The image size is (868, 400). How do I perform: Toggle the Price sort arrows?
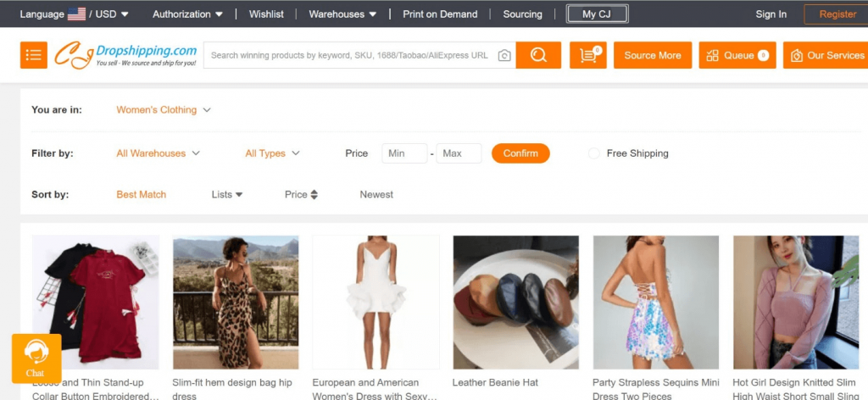[314, 195]
